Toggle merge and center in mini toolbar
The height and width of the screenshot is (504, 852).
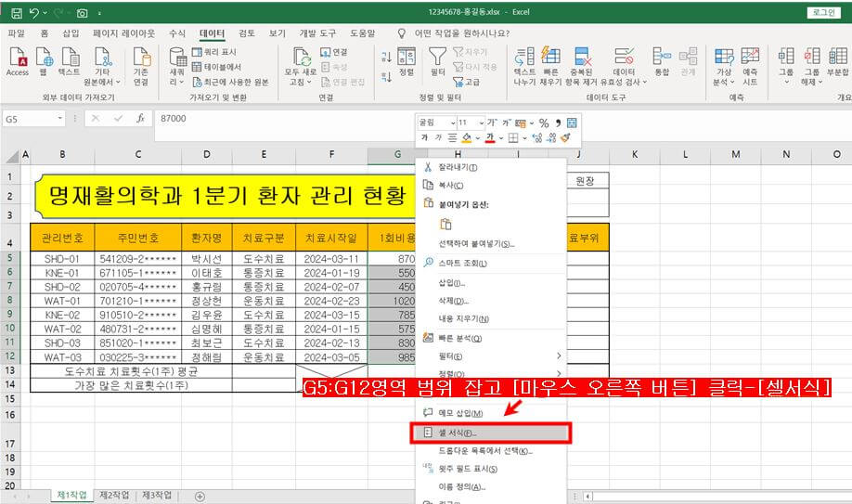click(572, 123)
